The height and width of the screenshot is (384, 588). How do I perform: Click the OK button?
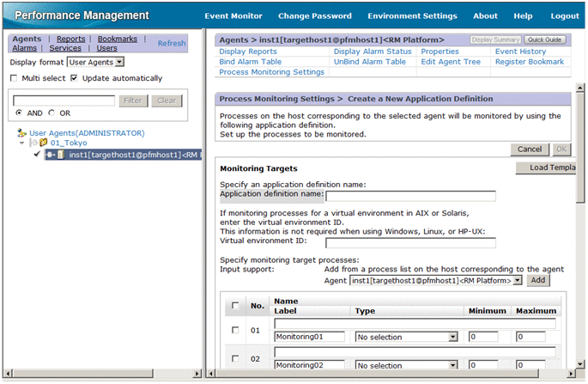tap(561, 149)
